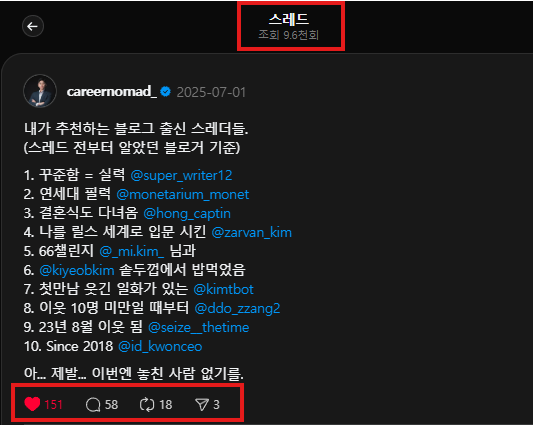
Task: Open @seize__thetime mention
Action: tap(199, 327)
